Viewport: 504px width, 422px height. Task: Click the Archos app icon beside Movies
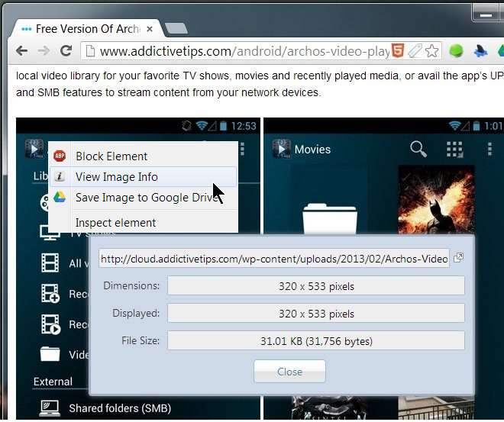[x=282, y=149]
